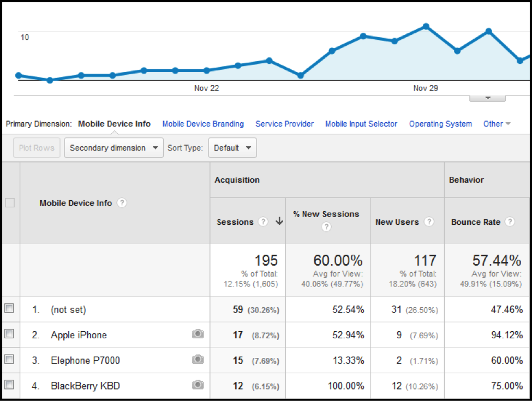Click the camera icon beside BlackBerry KBD
532x401 pixels.
(x=198, y=386)
